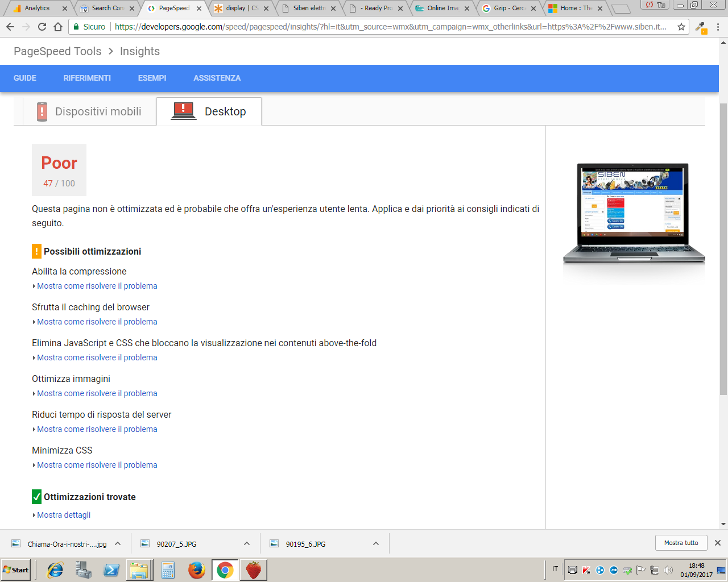Click the red desktop laptop icon
Viewport: 728px width, 582px height.
pos(184,111)
